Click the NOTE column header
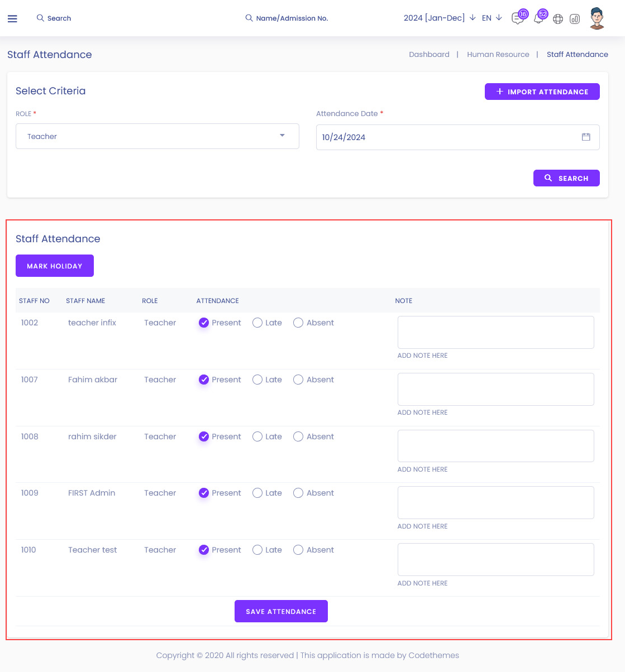This screenshot has height=672, width=625. click(404, 301)
